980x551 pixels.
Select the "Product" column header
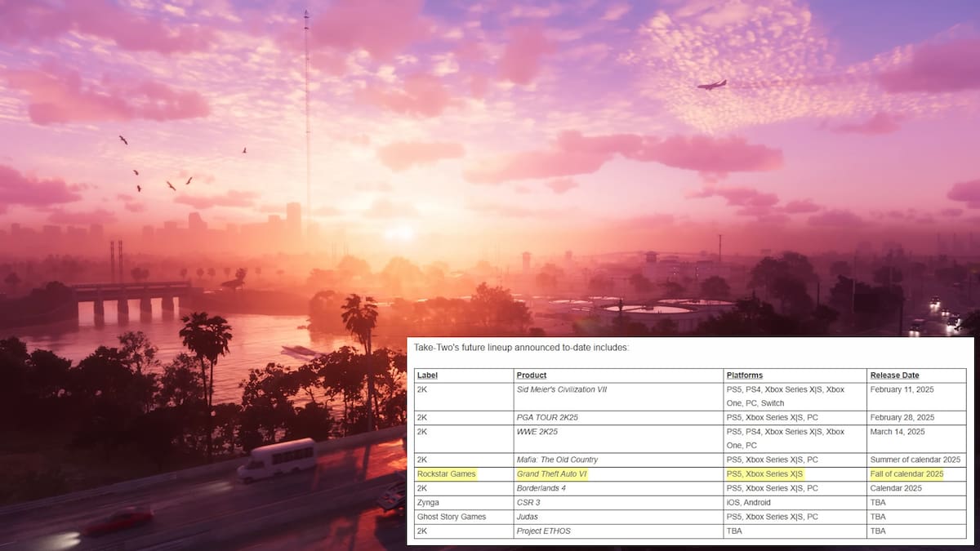pyautogui.click(x=532, y=375)
